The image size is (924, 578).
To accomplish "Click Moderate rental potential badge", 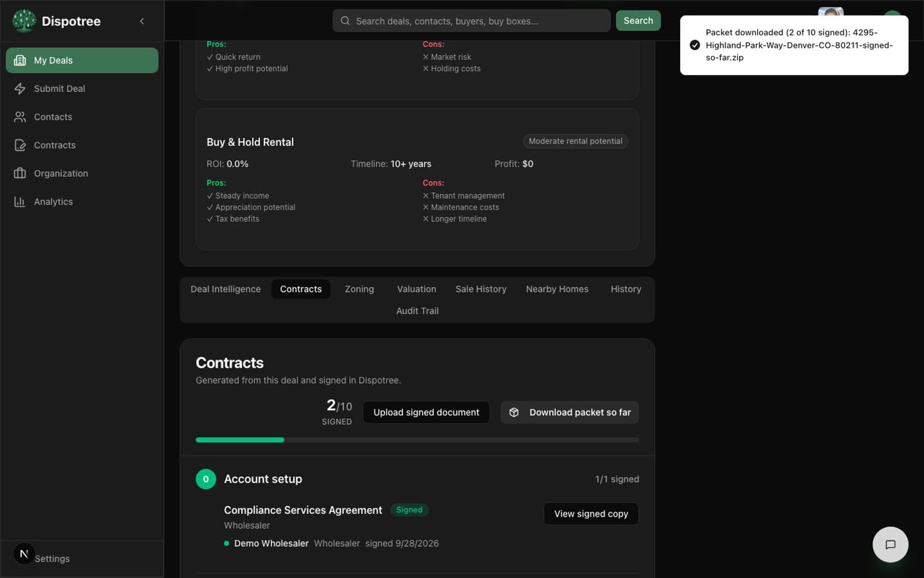I will tap(575, 141).
